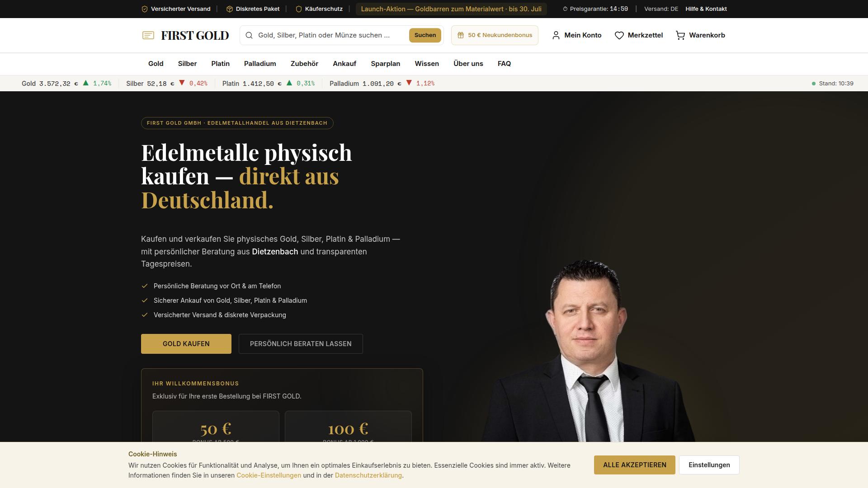Click the Versicherter Versand shield icon
Screen dimensions: 868x488
pos(145,9)
